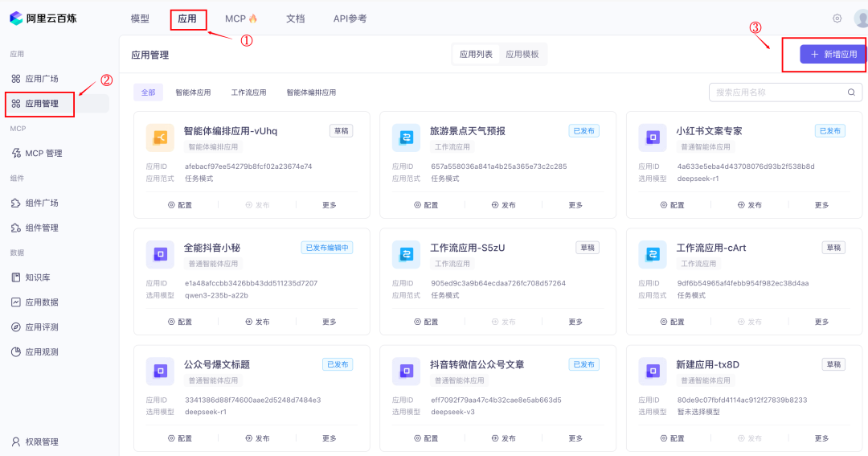Screen dimensions: 868x456
Task: Open the user avatar icon at top right
Action: [862, 18]
